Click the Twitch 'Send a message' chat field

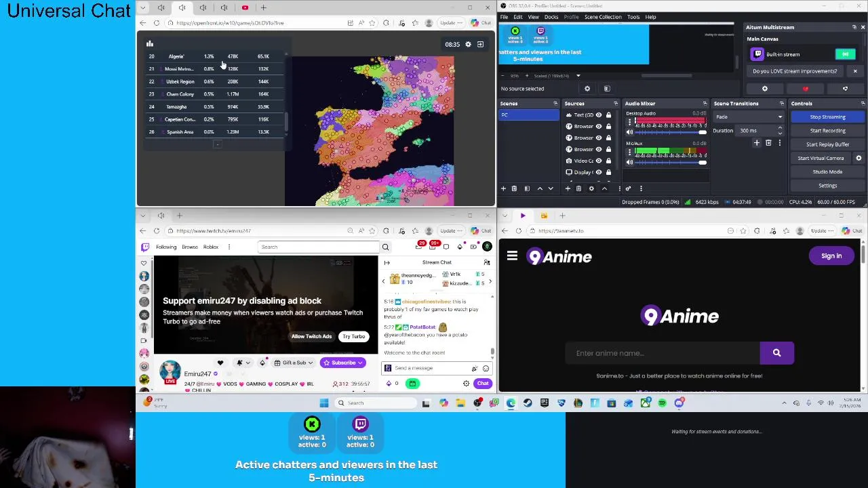pyautogui.click(x=431, y=368)
